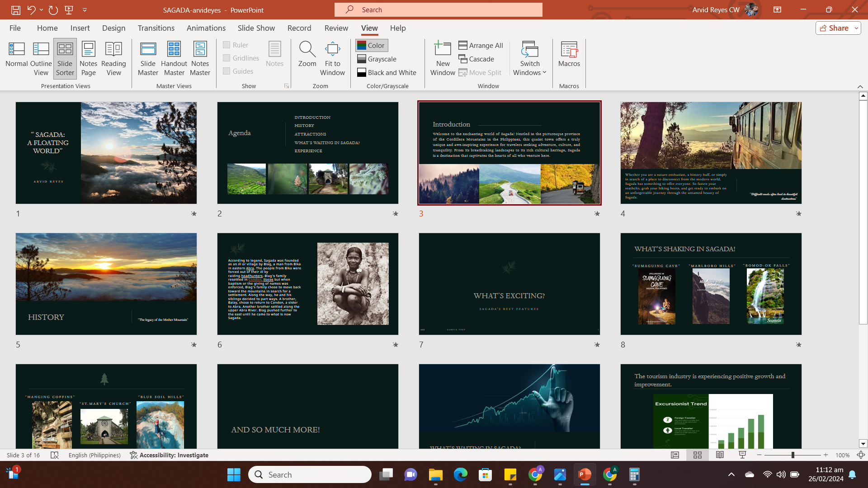The height and width of the screenshot is (488, 868).
Task: Click the 100% zoom level
Action: pyautogui.click(x=842, y=455)
